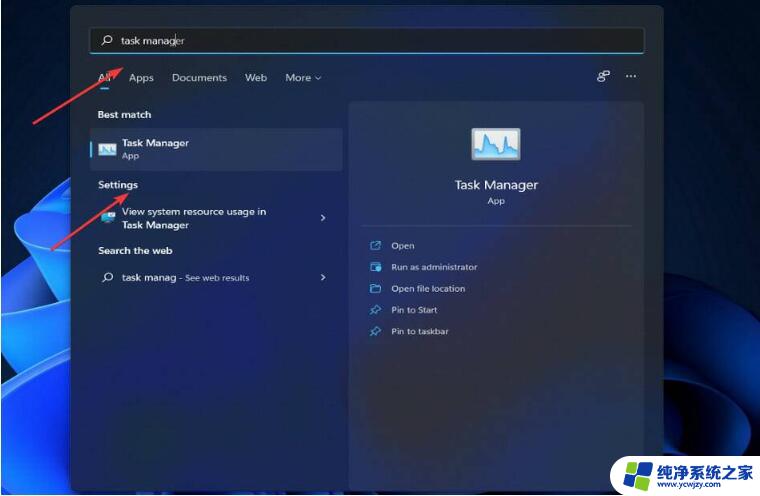The image size is (760, 496).
Task: Click the Task Manager title in preview pane
Action: pos(496,185)
